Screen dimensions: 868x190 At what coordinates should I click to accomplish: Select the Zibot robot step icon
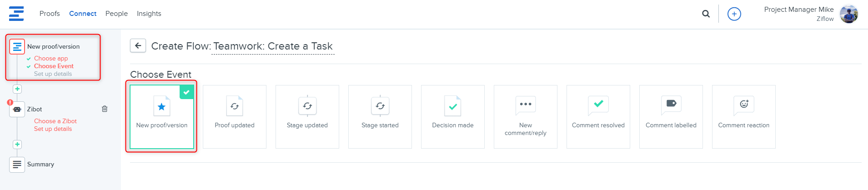pyautogui.click(x=17, y=109)
